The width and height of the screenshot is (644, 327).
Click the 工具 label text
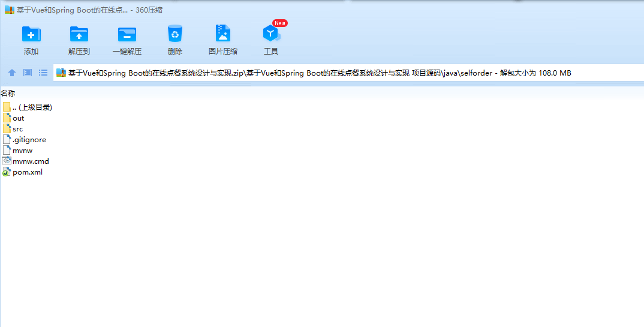(271, 52)
